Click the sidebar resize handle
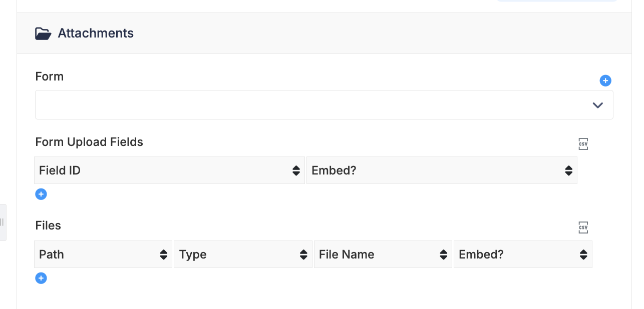The height and width of the screenshot is (309, 644). pos(3,222)
